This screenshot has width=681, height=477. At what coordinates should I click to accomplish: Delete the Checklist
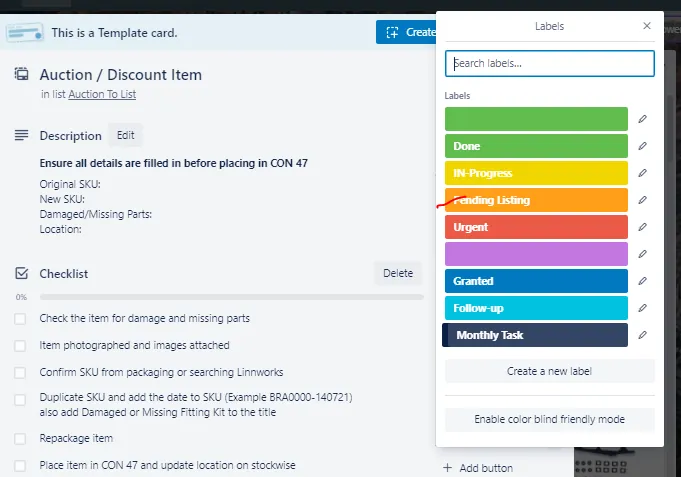[x=398, y=273]
